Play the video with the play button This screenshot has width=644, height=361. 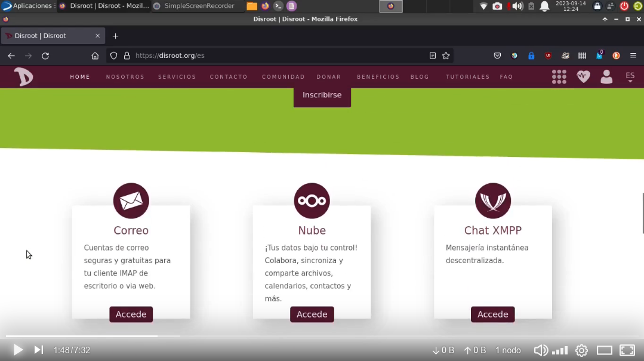click(18, 350)
